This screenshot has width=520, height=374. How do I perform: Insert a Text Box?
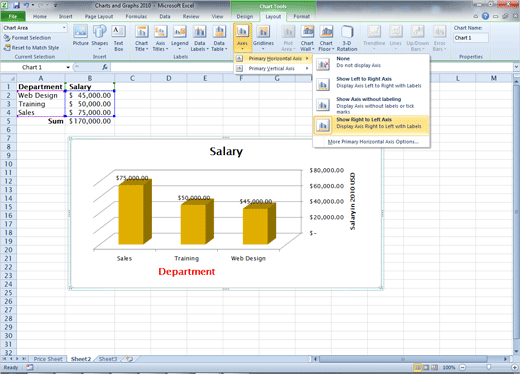(x=118, y=38)
